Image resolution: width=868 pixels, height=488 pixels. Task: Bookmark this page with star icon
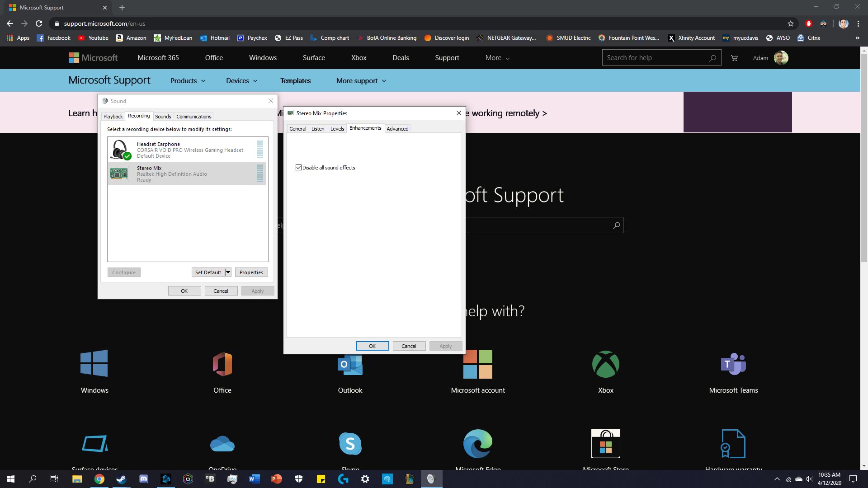(x=790, y=23)
